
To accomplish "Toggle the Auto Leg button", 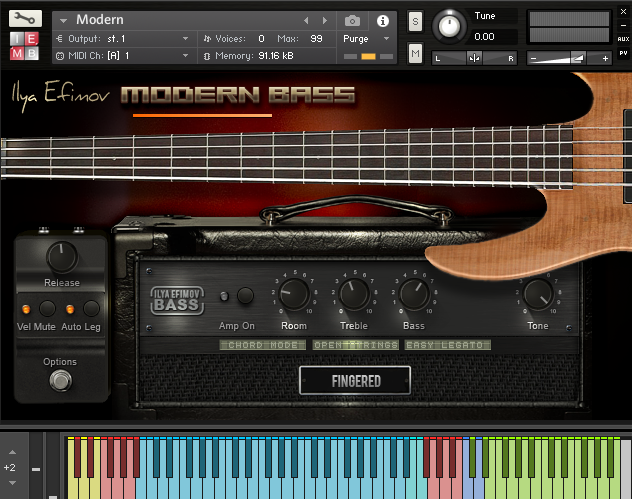I will (91, 309).
